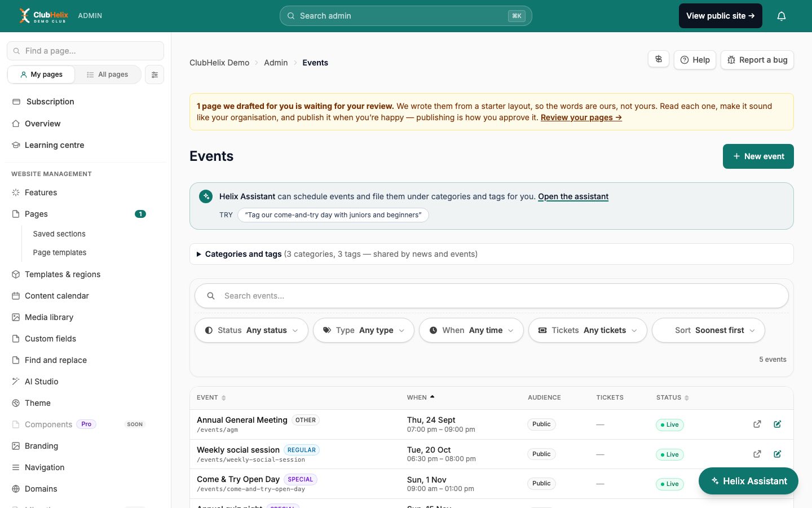Image resolution: width=812 pixels, height=508 pixels.
Task: Focus the Find a page field
Action: coord(85,51)
